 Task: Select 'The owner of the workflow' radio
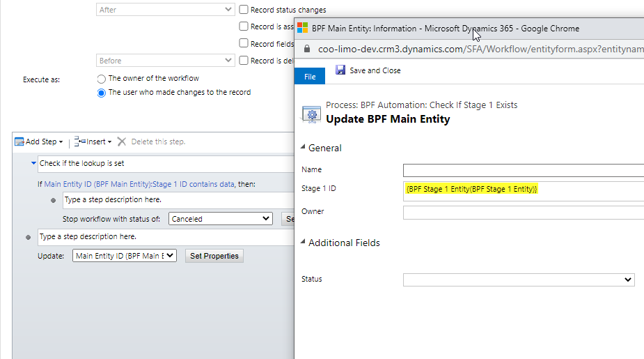pos(101,79)
